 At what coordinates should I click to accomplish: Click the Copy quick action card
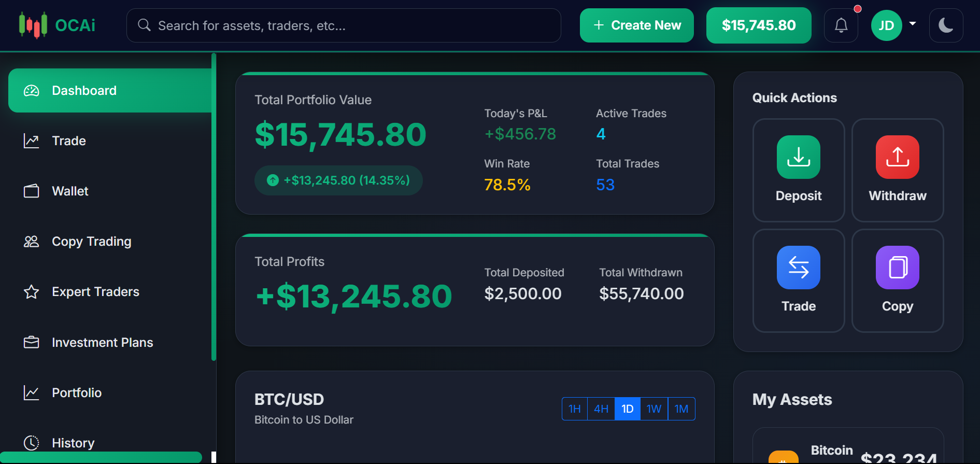(x=897, y=280)
